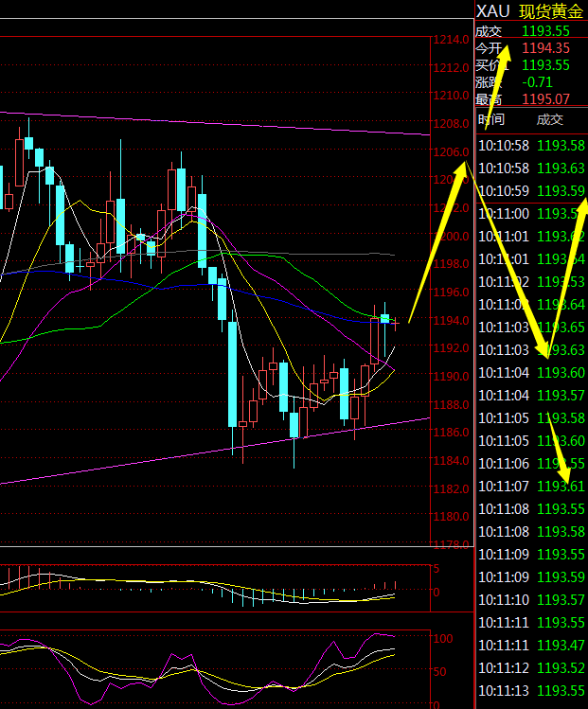
Task: Select tick time 10:11:06
Action: point(504,464)
